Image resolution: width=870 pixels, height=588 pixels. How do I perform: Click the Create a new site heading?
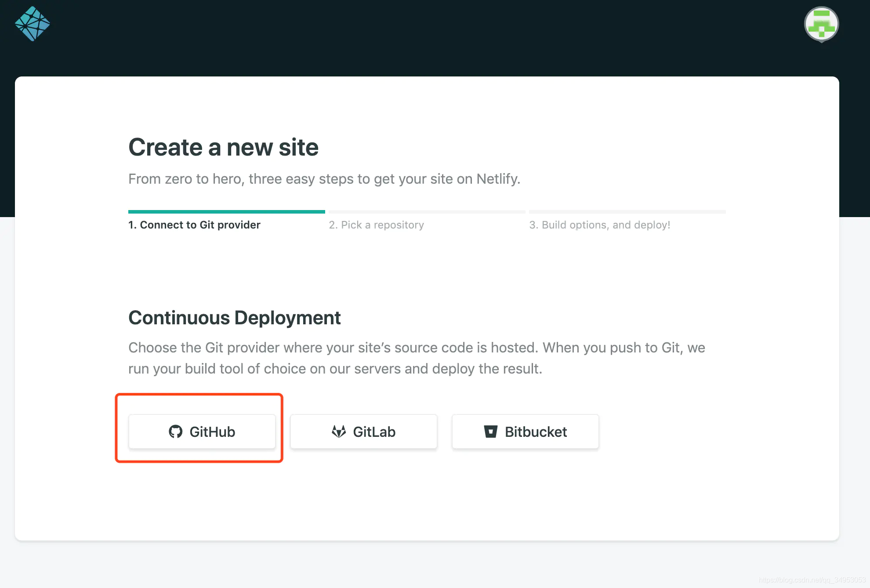(223, 147)
